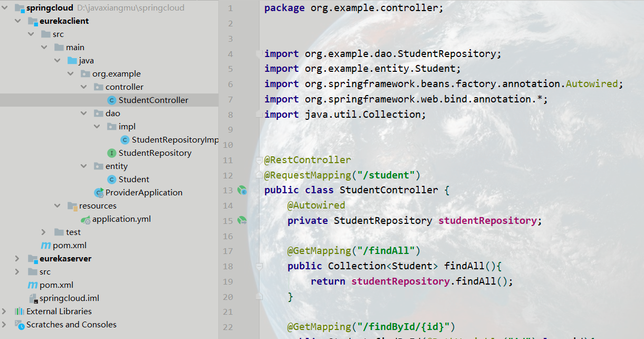Click StudentRepositoryImpl class icon
The height and width of the screenshot is (339, 644).
(x=124, y=140)
